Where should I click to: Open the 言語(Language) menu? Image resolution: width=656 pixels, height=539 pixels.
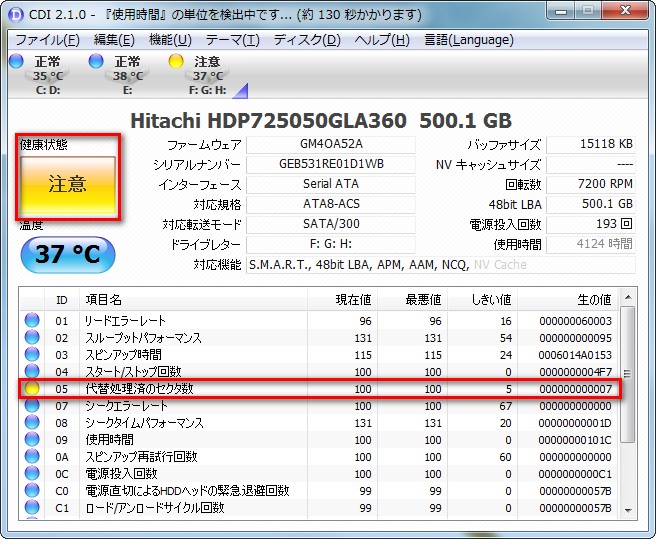point(469,40)
